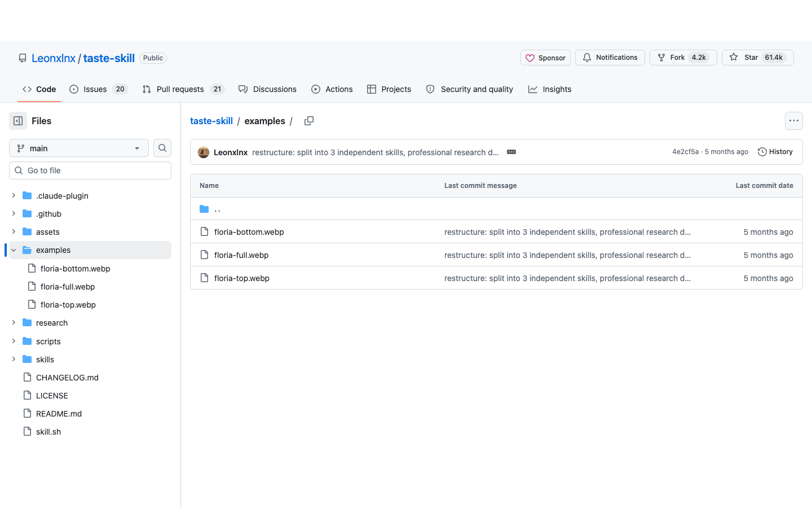Screen dimensions: 812x508
Task: Click the Public visibility label
Action: (x=153, y=58)
